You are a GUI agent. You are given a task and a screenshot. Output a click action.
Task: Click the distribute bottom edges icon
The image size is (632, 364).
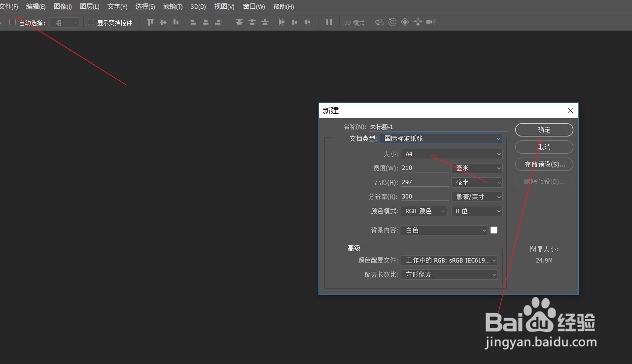coord(265,22)
